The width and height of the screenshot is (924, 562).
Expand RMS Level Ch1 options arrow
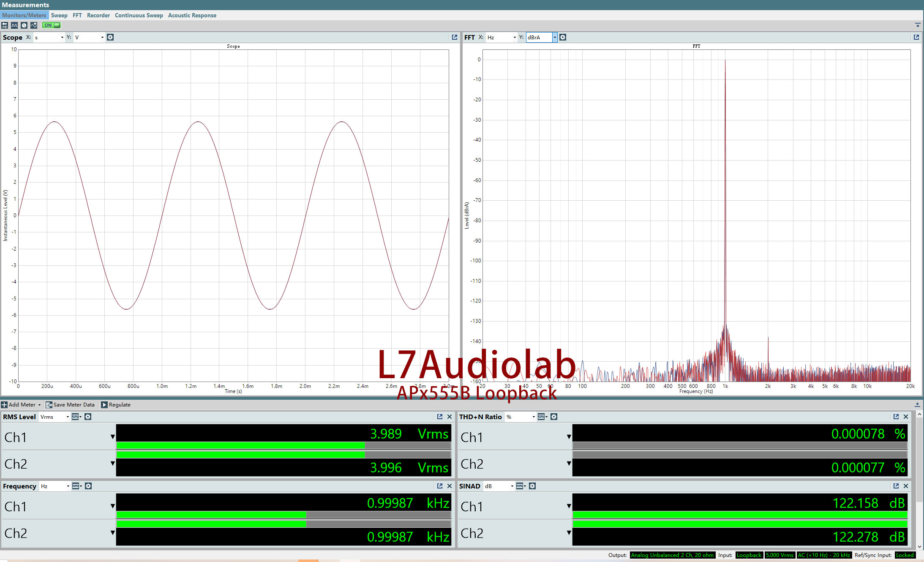pos(112,437)
